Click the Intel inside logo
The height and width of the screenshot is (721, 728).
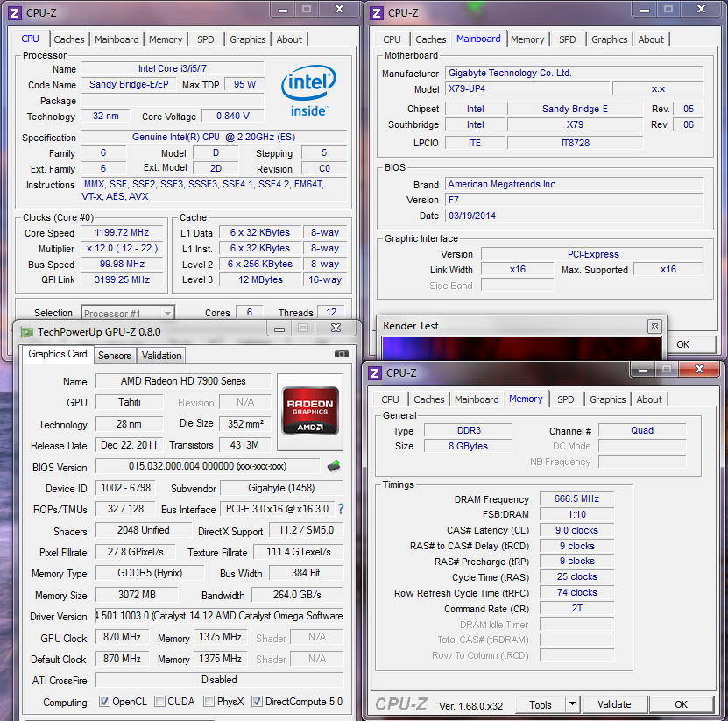coord(308,90)
